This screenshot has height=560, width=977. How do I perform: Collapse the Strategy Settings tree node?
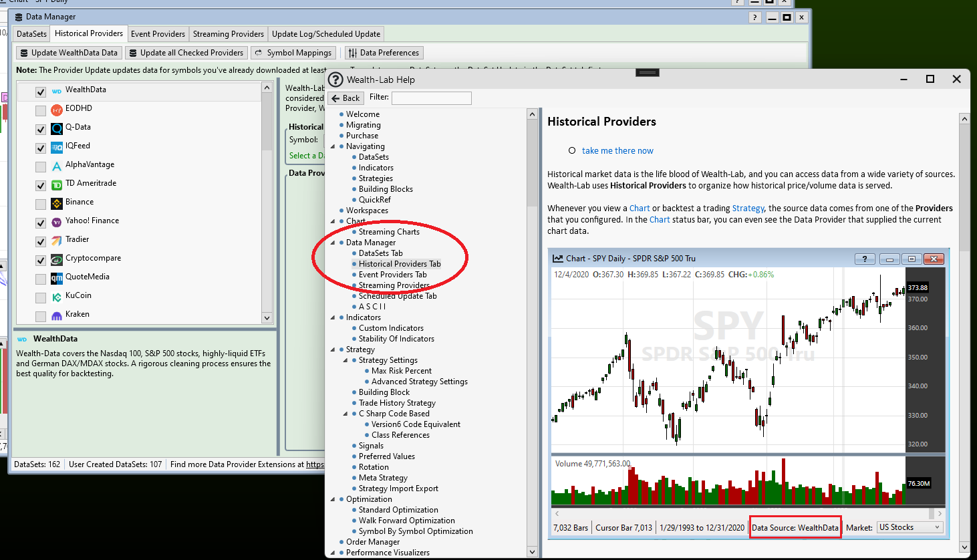tap(345, 360)
